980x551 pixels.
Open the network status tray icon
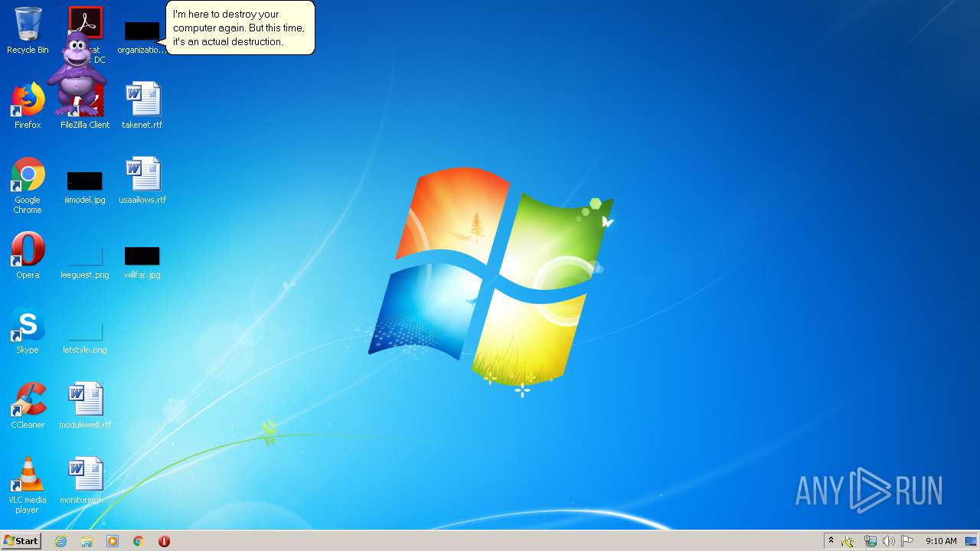[x=870, y=541]
